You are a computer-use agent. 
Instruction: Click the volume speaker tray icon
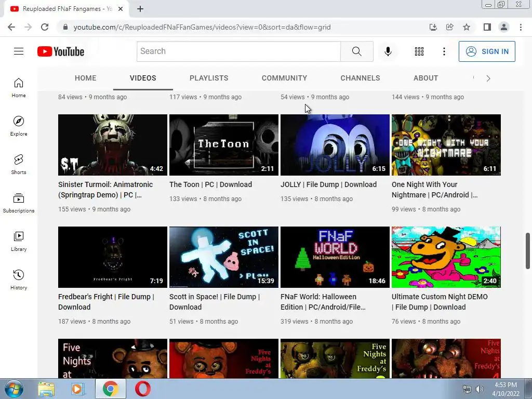[480, 389]
